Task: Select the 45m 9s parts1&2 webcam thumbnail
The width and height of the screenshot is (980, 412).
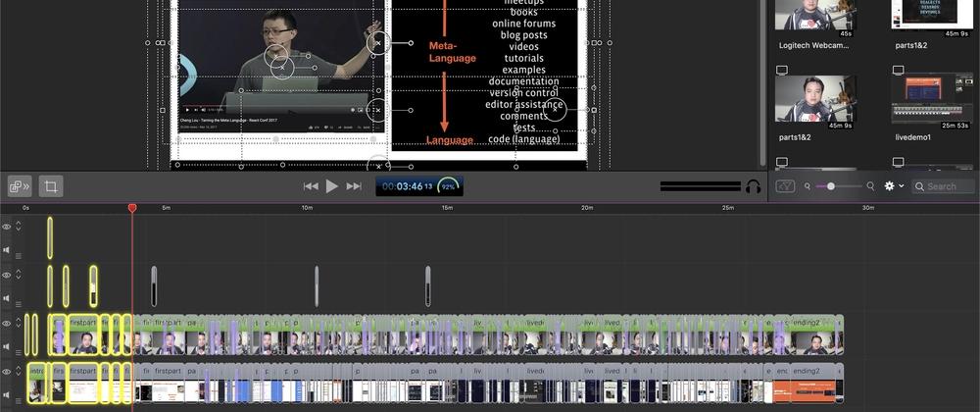Action: 815,98
